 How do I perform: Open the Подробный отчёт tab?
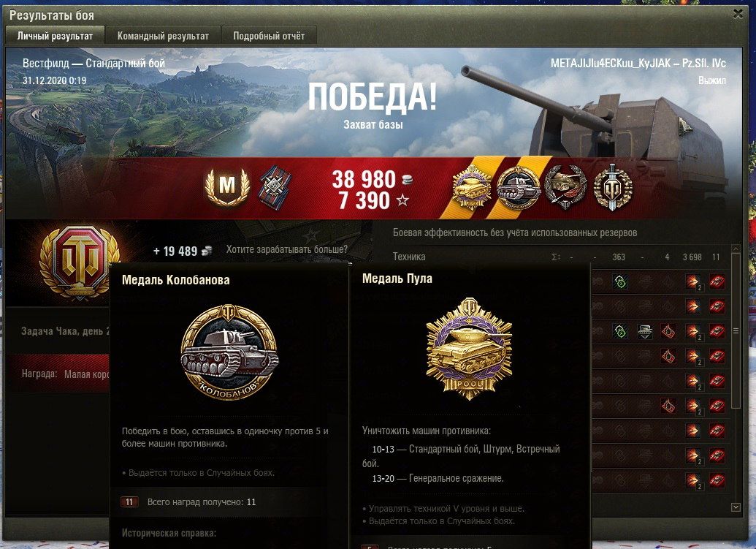(x=269, y=36)
